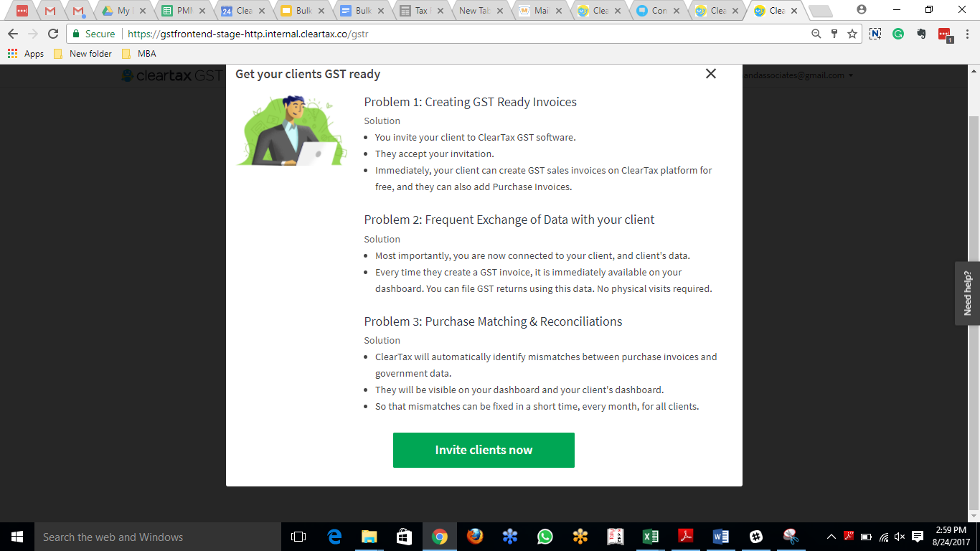Switch to the Google Calendar tab

242,11
